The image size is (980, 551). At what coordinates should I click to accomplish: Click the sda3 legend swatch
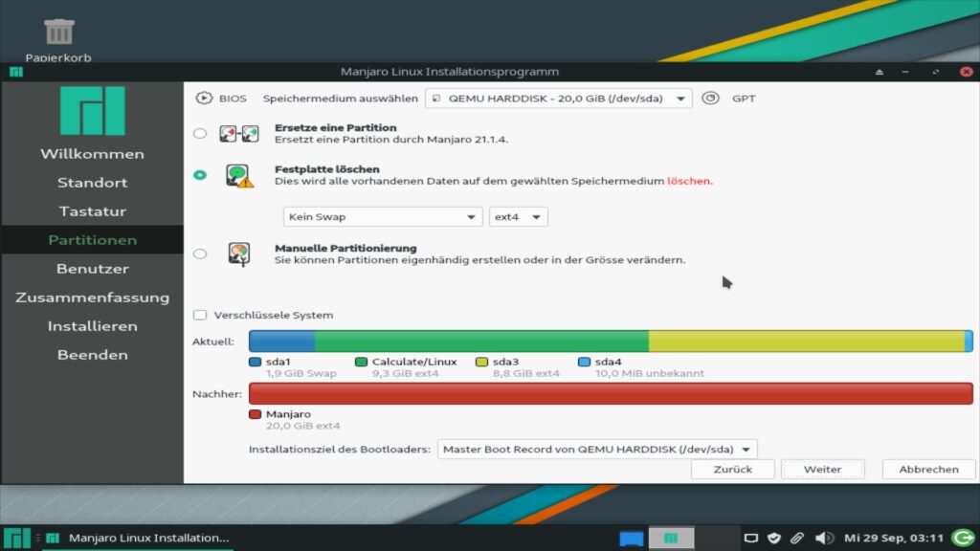[x=481, y=362]
